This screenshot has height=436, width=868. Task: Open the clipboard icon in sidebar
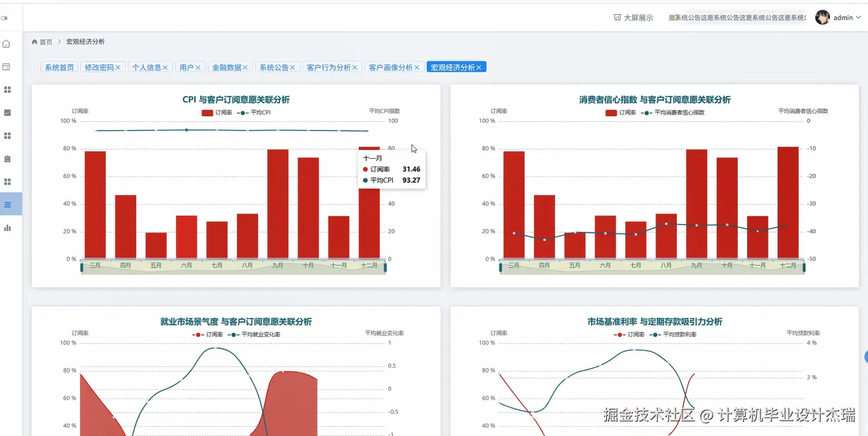pos(7,159)
